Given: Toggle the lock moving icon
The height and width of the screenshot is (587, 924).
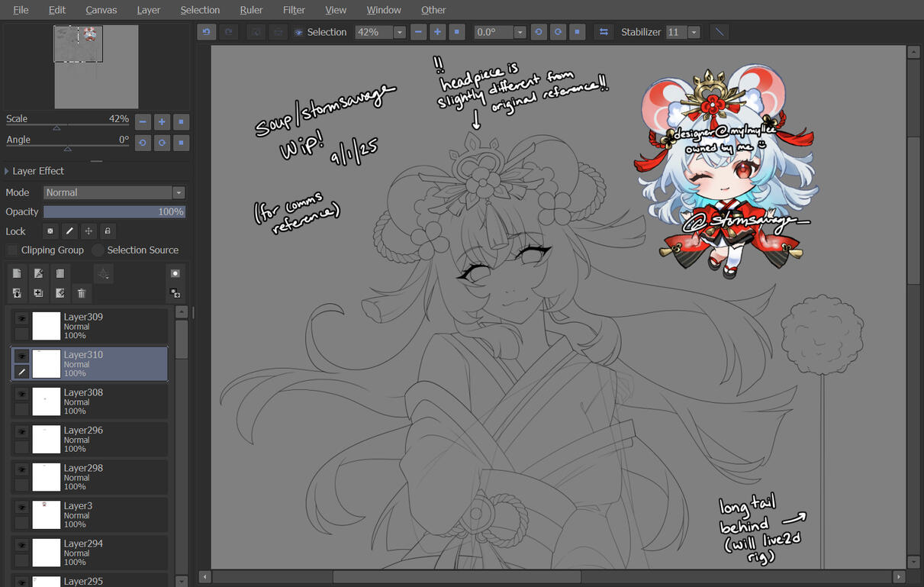Looking at the screenshot, I should [89, 231].
